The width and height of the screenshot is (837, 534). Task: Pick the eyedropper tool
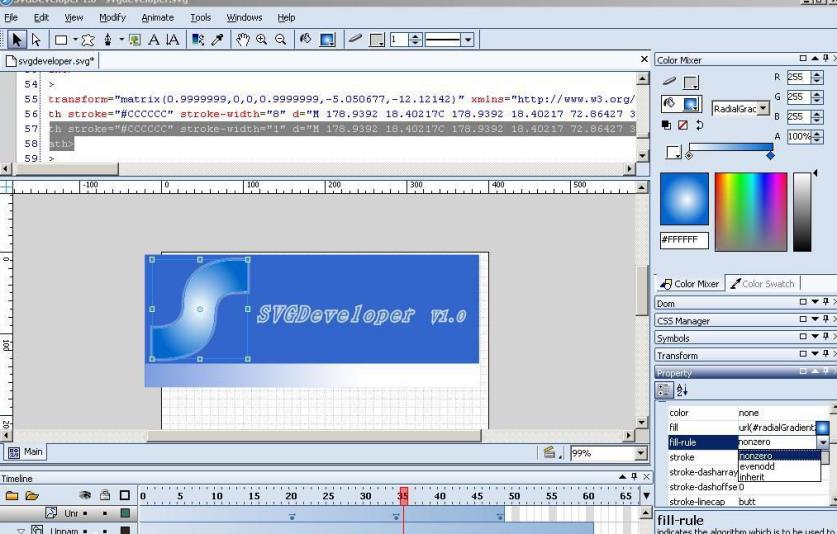217,40
